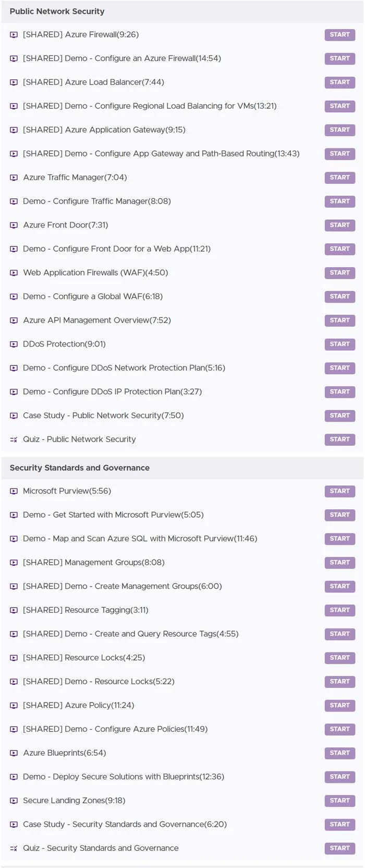Start the DDoS Protection lesson
Image resolution: width=365 pixels, height=868 pixels.
(x=339, y=344)
